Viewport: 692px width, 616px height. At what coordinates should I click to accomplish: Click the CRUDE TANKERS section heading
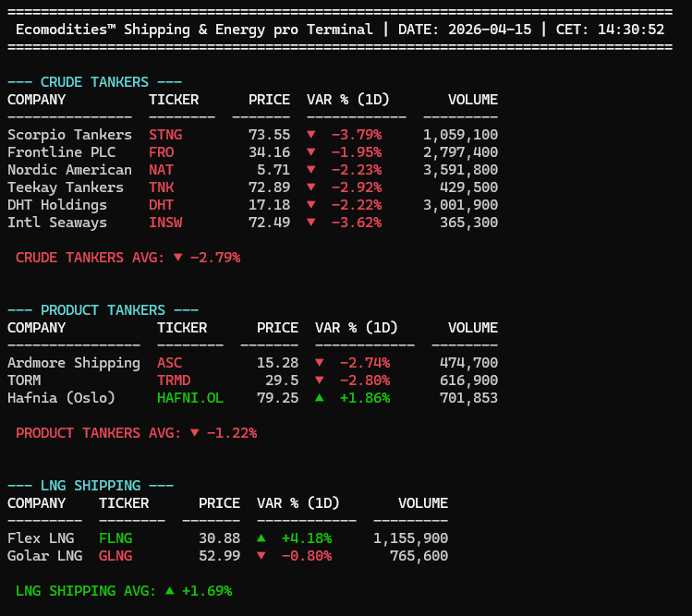click(x=94, y=82)
